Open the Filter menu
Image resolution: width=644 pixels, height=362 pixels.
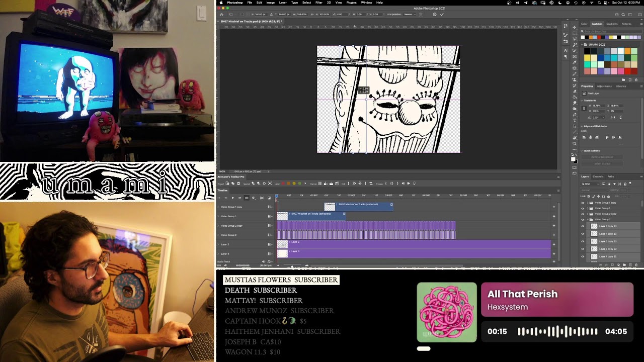pos(319,3)
